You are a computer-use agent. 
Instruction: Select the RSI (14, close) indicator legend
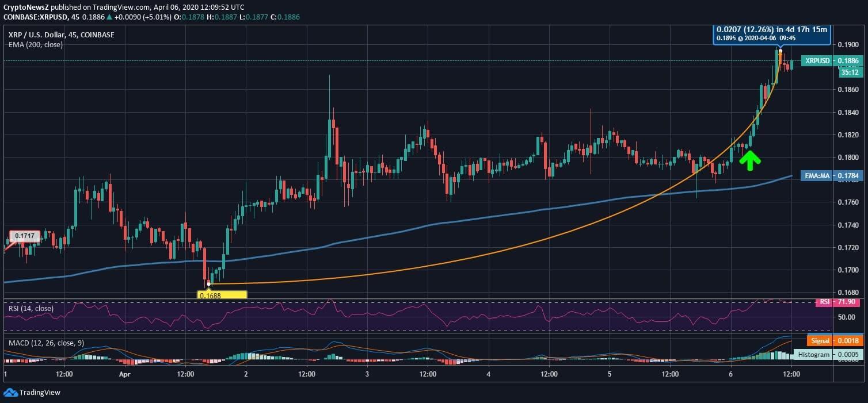tap(31, 309)
